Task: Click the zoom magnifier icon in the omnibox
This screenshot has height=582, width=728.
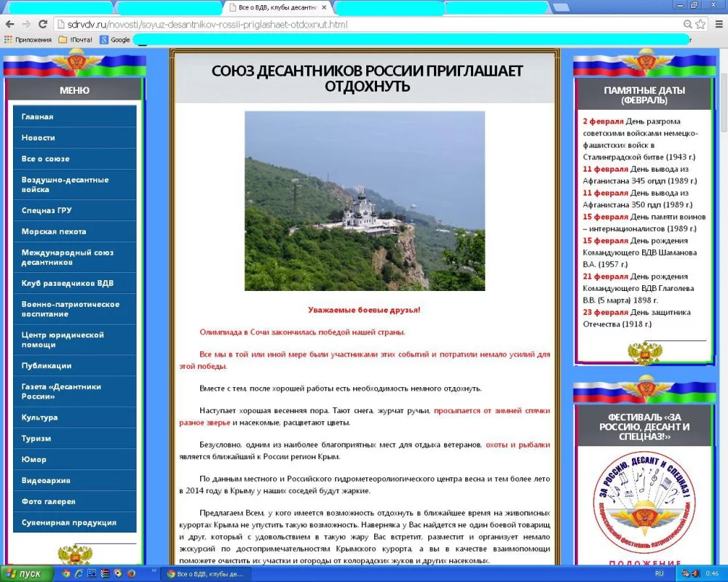Action: (x=688, y=23)
